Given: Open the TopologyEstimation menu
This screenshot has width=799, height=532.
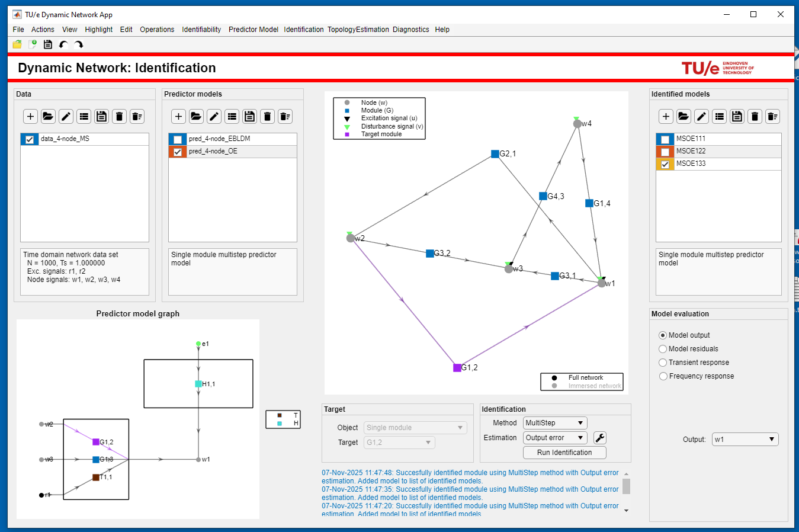Looking at the screenshot, I should coord(358,30).
